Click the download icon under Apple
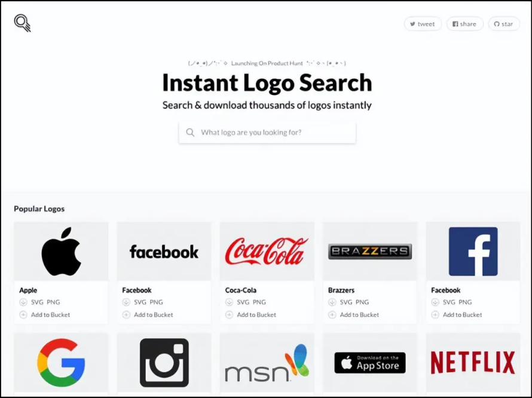This screenshot has width=532, height=398. [23, 302]
